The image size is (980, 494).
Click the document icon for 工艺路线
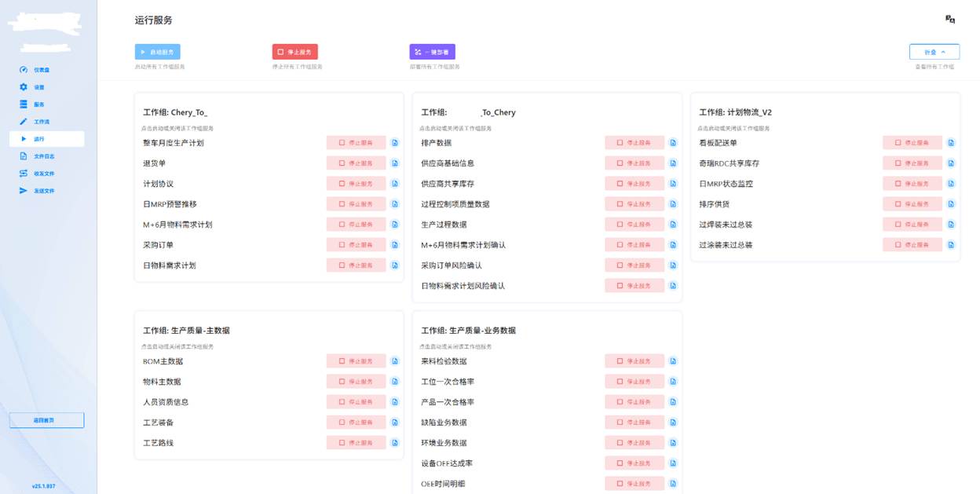tap(395, 443)
